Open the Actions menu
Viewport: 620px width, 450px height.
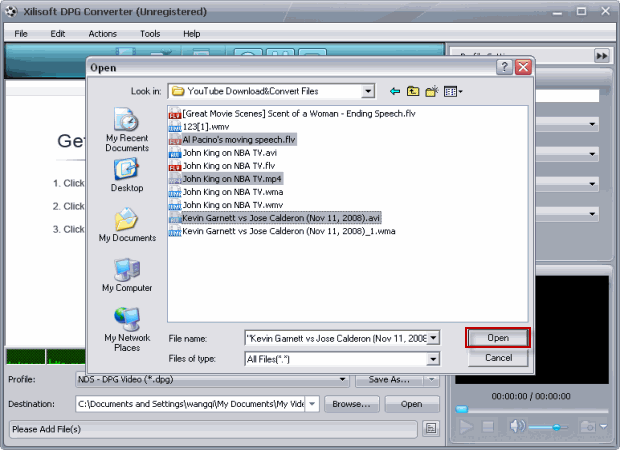(x=102, y=34)
